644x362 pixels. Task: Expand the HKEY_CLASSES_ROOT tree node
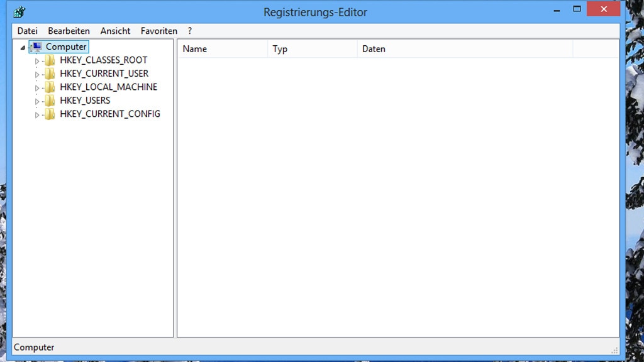[37, 60]
